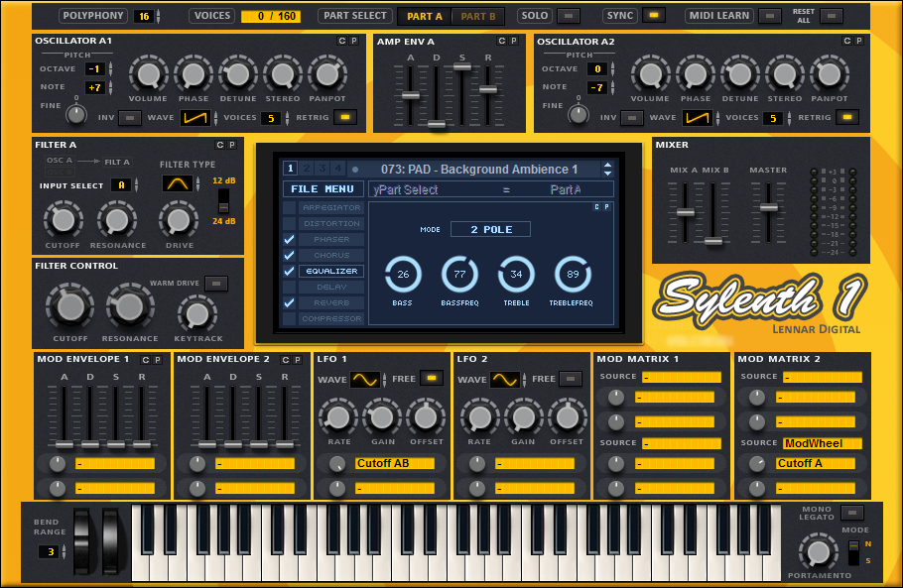The height and width of the screenshot is (588, 903).
Task: Click the Oscillator A1 Detune knob
Action: 238,74
